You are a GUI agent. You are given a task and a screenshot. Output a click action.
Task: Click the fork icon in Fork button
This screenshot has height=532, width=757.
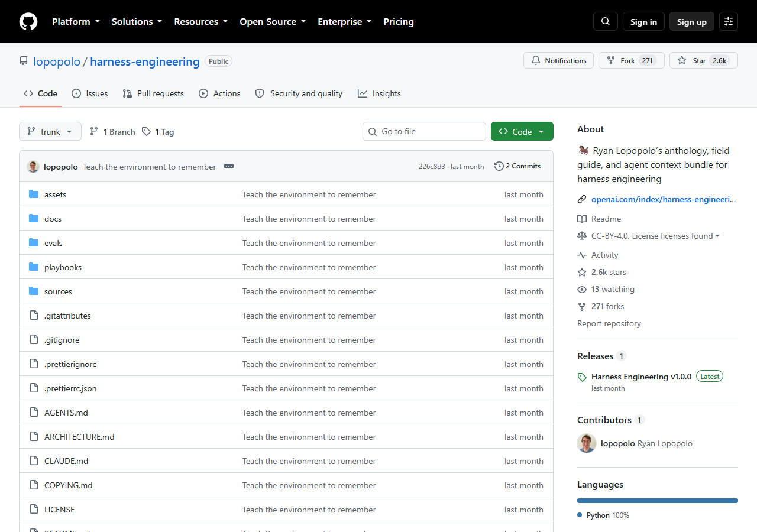click(611, 60)
